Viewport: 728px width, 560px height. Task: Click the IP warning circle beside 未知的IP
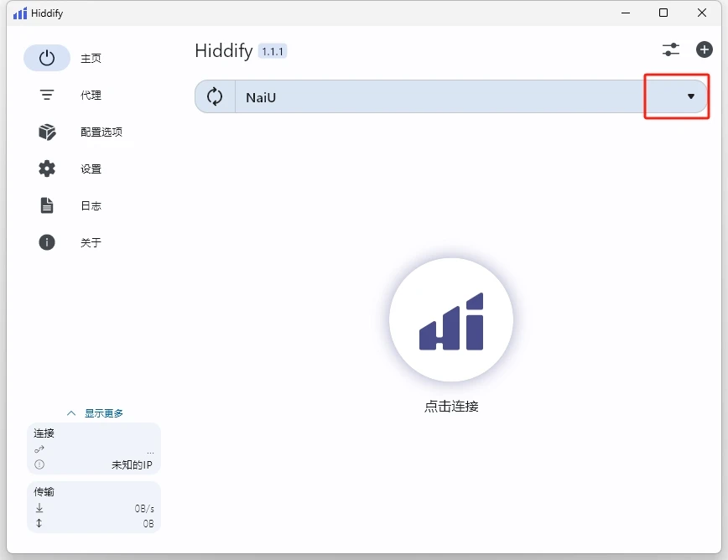pos(39,464)
